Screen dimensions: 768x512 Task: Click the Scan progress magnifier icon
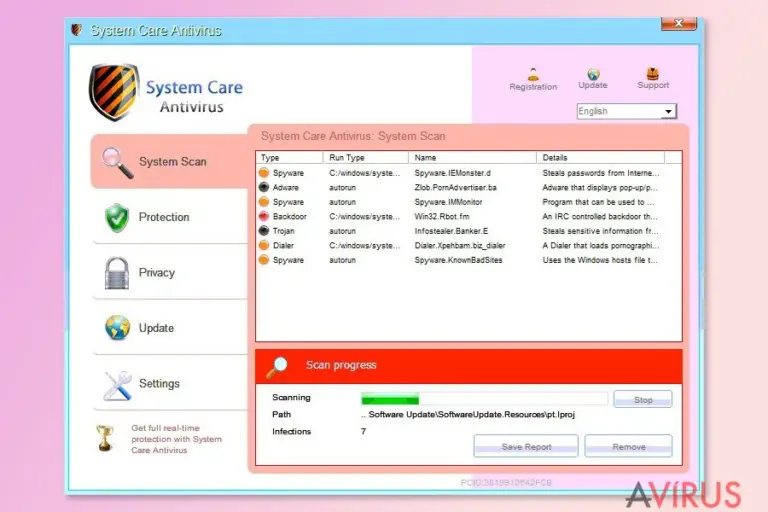[277, 367]
